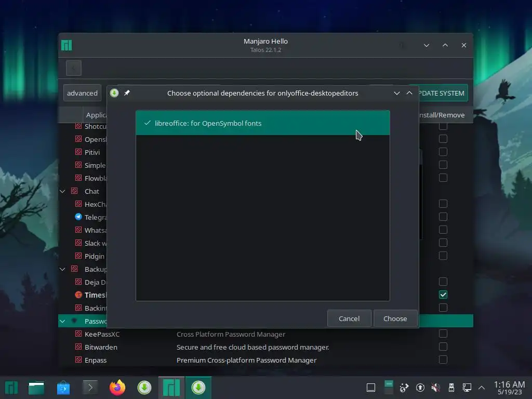This screenshot has width=532, height=399.
Task: Check the Bitwarden install checkbox
Action: (x=443, y=347)
